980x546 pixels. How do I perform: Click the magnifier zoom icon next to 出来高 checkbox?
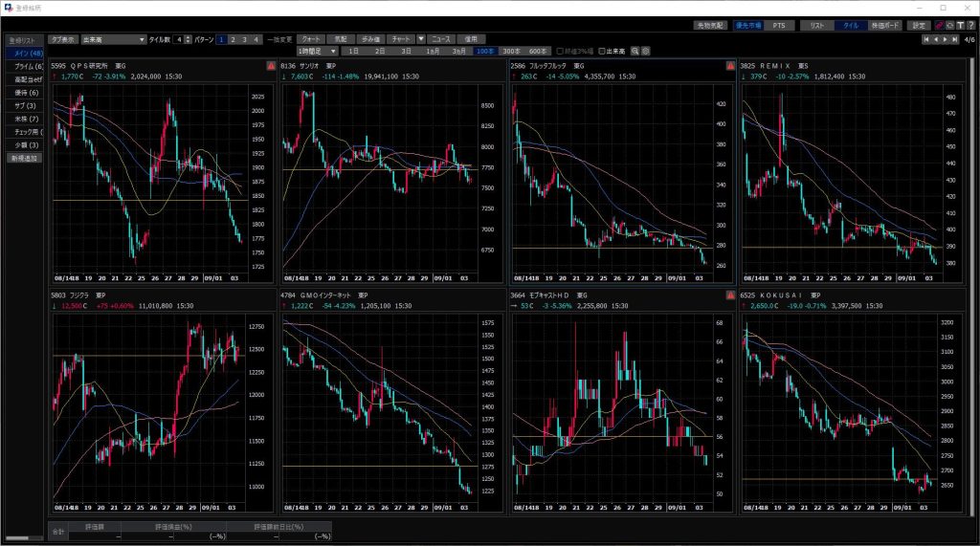pyautogui.click(x=635, y=51)
